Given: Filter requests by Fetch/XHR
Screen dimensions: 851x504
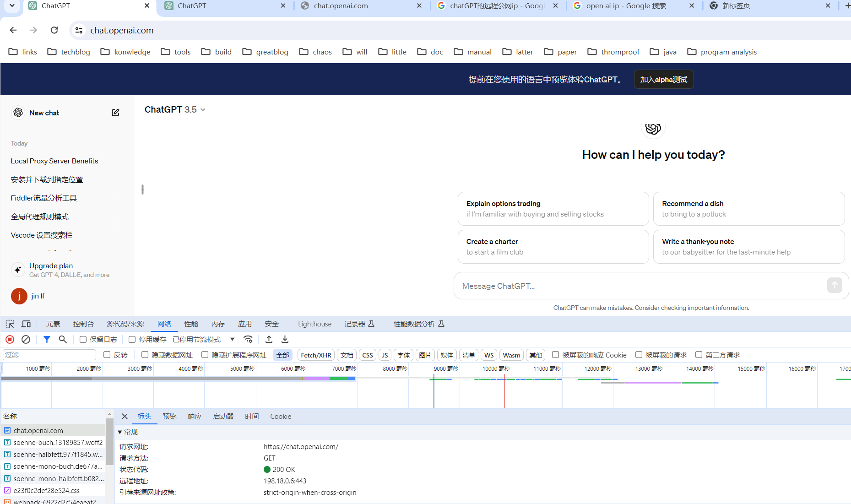Looking at the screenshot, I should (x=316, y=355).
